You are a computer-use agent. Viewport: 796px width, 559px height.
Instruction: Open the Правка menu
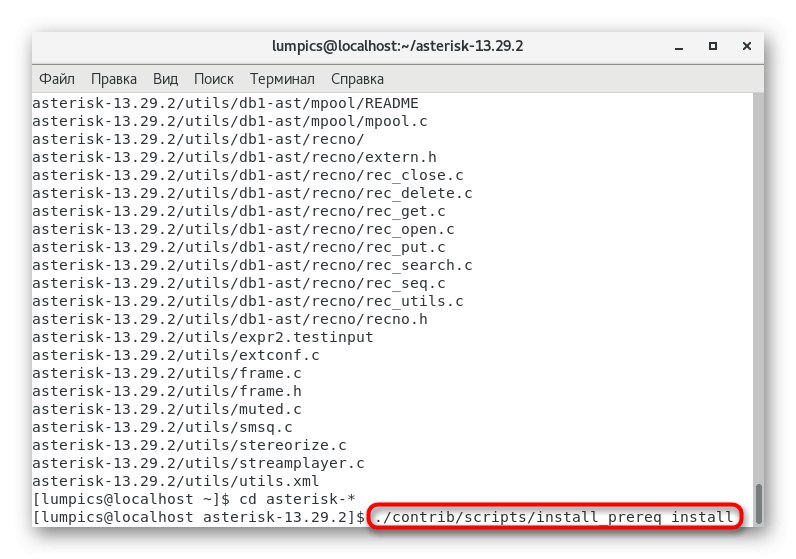pos(114,79)
